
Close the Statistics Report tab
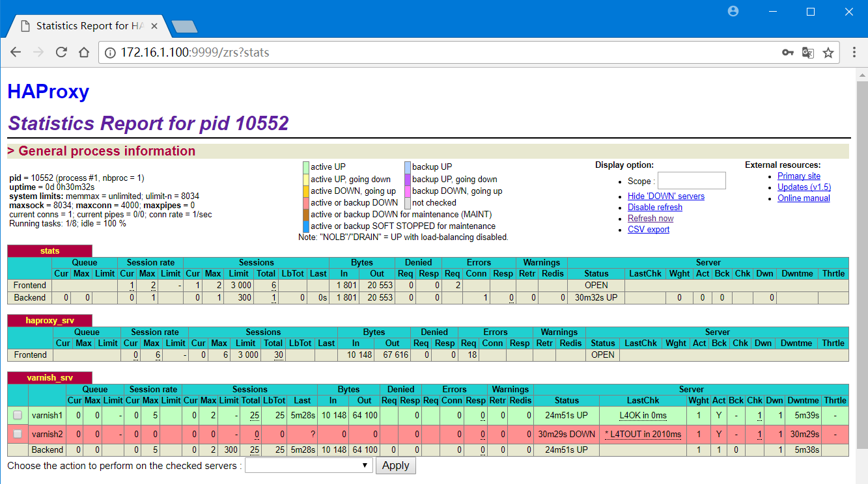pyautogui.click(x=154, y=26)
